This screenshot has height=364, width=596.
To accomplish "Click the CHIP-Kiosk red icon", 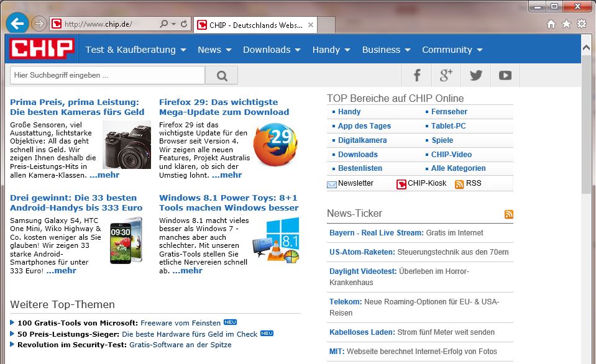I will coord(401,184).
